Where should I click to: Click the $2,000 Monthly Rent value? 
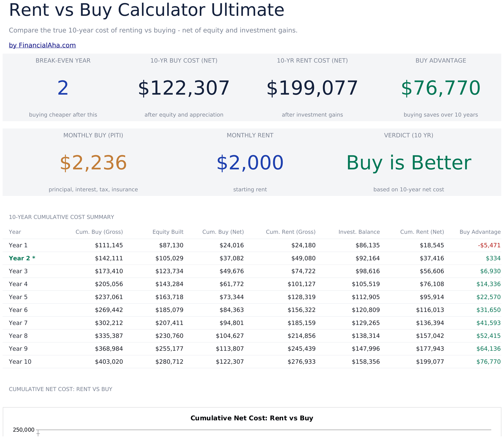click(250, 163)
